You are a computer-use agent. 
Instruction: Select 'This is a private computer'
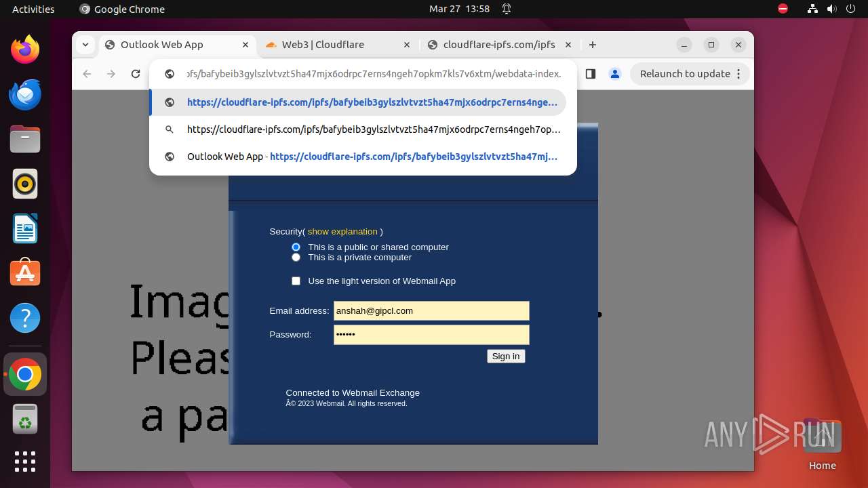click(x=296, y=258)
